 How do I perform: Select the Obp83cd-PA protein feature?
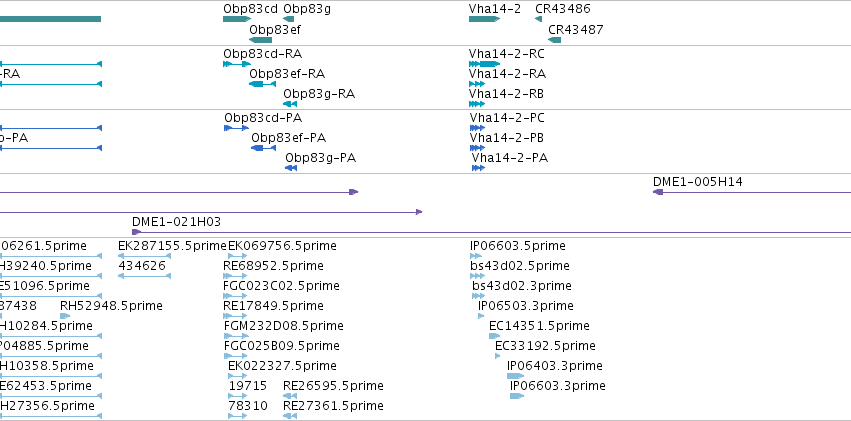[237, 128]
